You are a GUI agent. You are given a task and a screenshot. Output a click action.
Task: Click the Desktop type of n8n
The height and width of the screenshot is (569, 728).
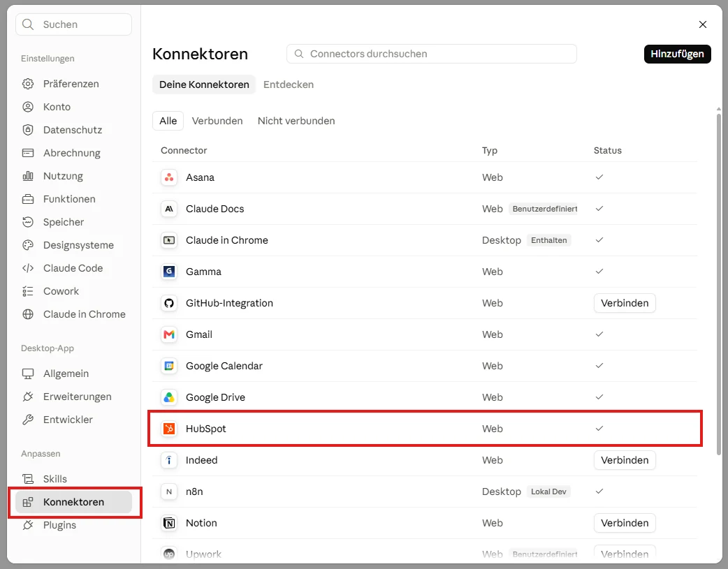(502, 492)
